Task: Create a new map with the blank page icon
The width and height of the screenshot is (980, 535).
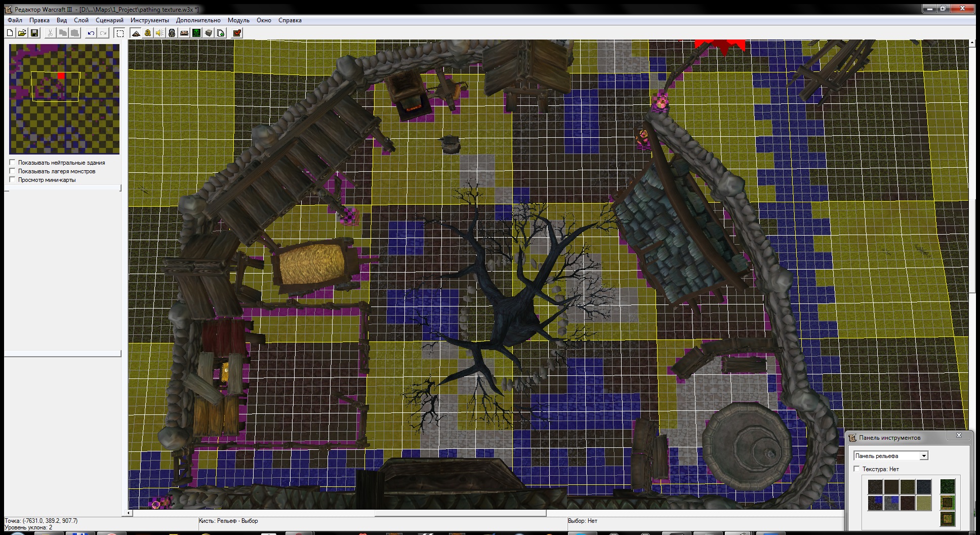Action: [10, 33]
